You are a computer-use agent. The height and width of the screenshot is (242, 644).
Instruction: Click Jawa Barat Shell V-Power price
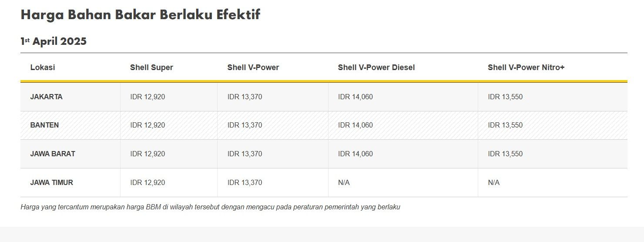(245, 154)
